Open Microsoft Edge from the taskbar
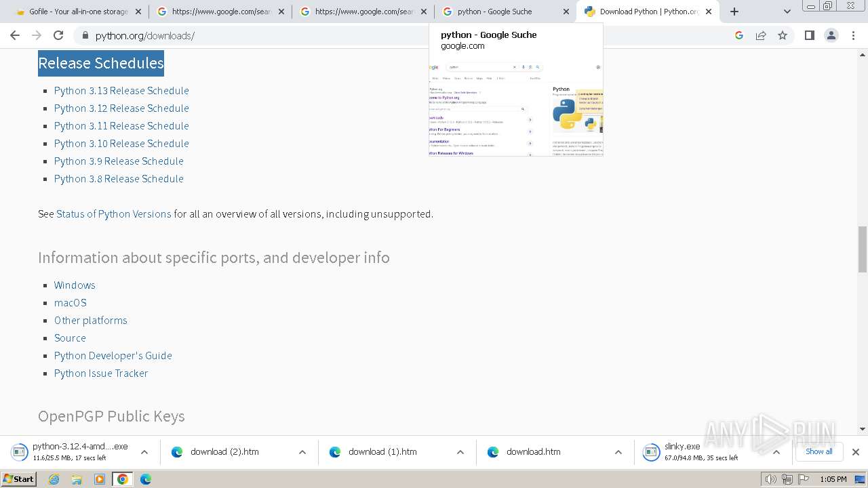Screen dimensions: 868x488 [146, 479]
